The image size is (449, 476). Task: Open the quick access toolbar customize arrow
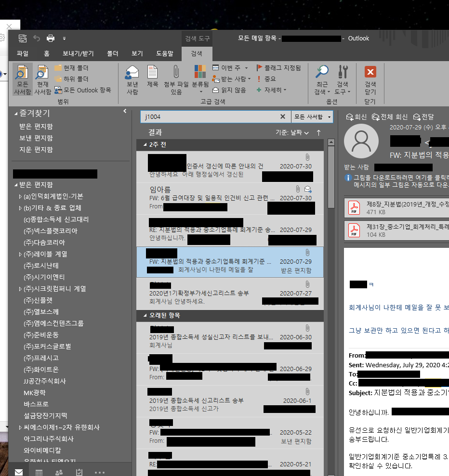pos(64,39)
